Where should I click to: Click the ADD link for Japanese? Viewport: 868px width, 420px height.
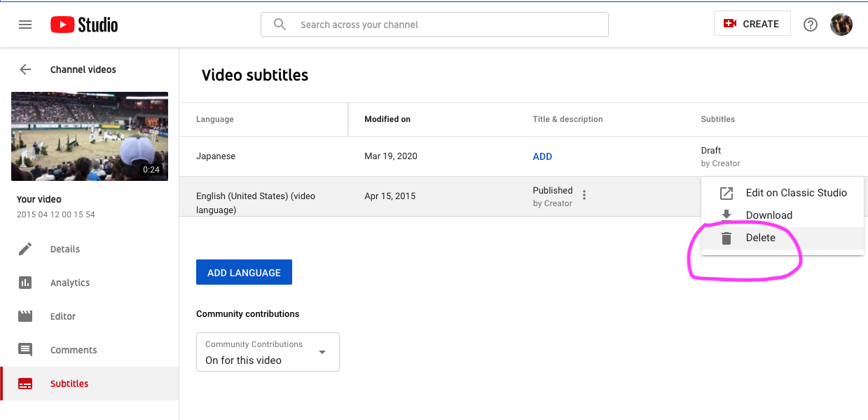(542, 156)
